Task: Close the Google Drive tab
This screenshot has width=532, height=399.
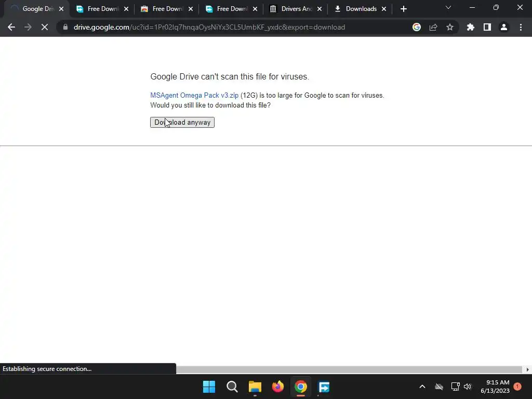Action: pos(61,9)
